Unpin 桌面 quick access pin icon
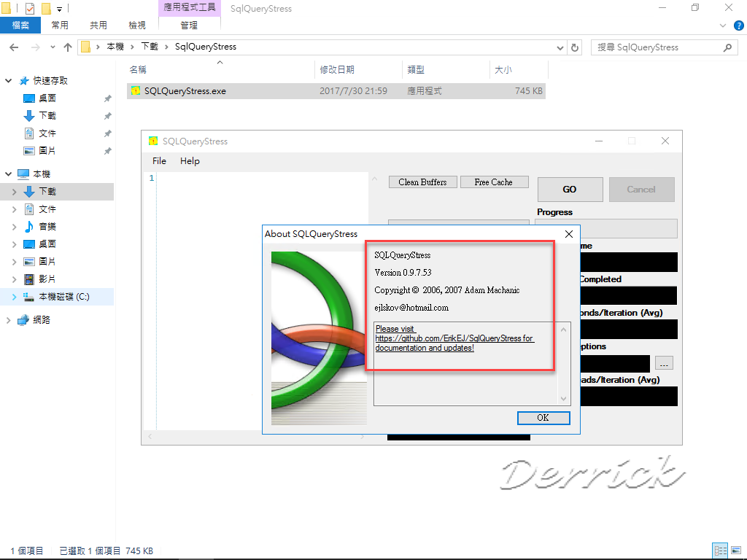Screen dimensions: 747x560 pyautogui.click(x=108, y=98)
